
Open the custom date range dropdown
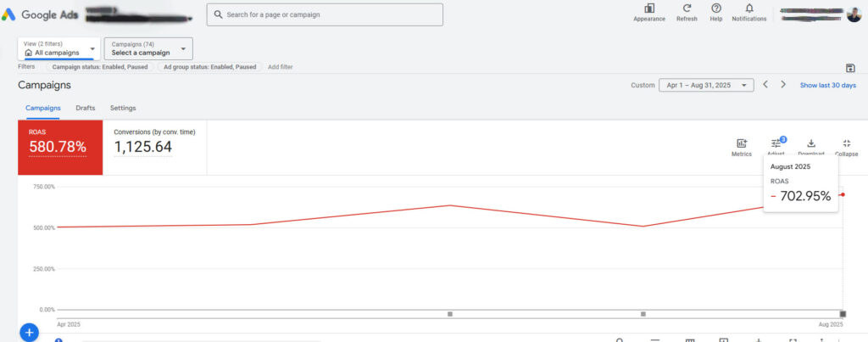[x=706, y=85]
